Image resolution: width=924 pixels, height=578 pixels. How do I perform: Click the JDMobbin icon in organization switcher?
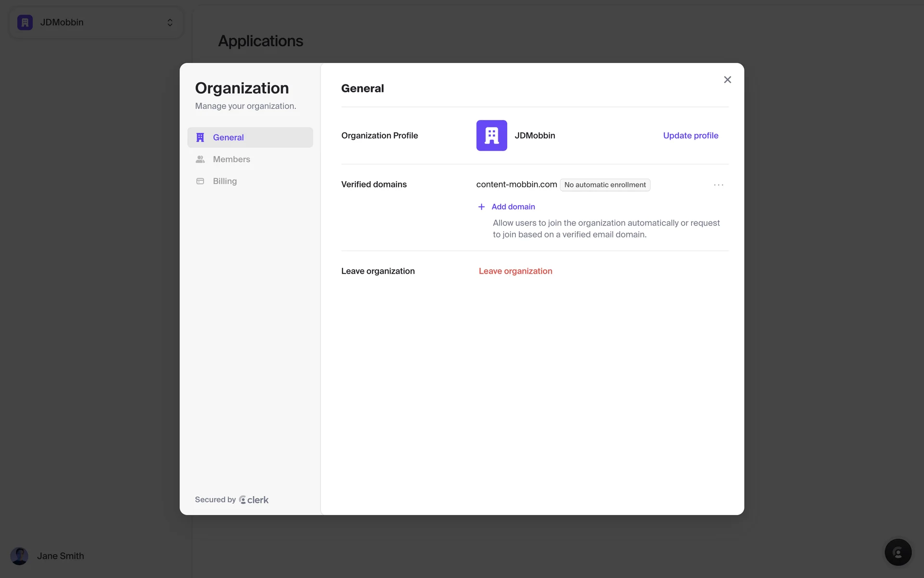(25, 23)
